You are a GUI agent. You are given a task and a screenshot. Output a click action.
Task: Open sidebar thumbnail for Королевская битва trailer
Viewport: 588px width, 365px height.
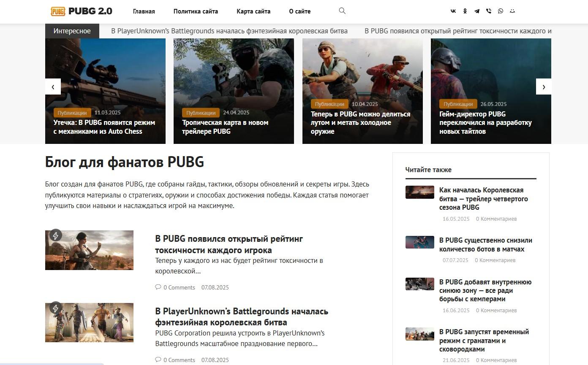[420, 192]
